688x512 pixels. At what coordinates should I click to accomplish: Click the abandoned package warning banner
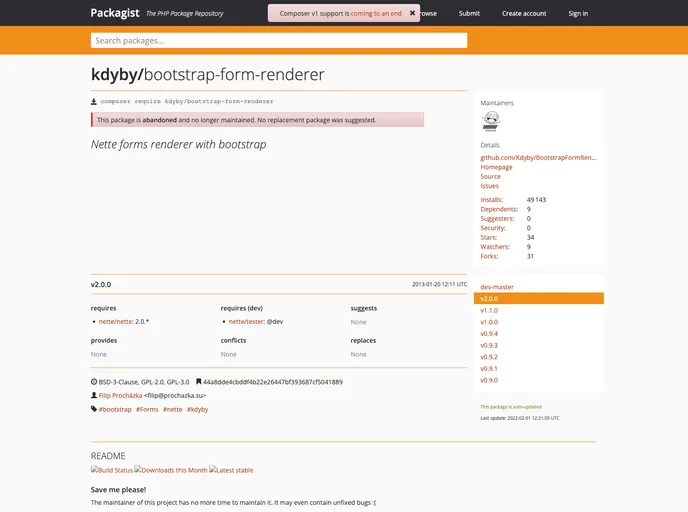(x=258, y=120)
